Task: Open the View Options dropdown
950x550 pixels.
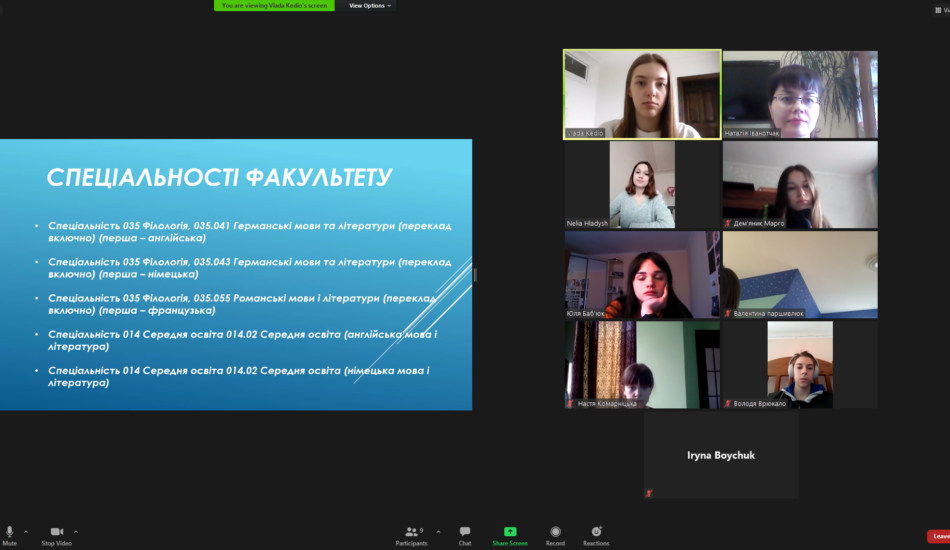Action: pyautogui.click(x=370, y=5)
